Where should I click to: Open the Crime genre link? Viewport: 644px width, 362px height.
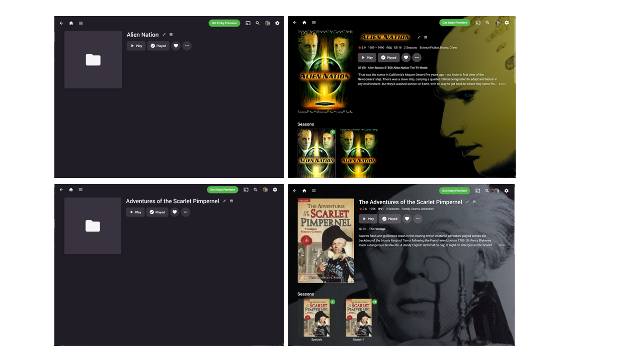453,48
